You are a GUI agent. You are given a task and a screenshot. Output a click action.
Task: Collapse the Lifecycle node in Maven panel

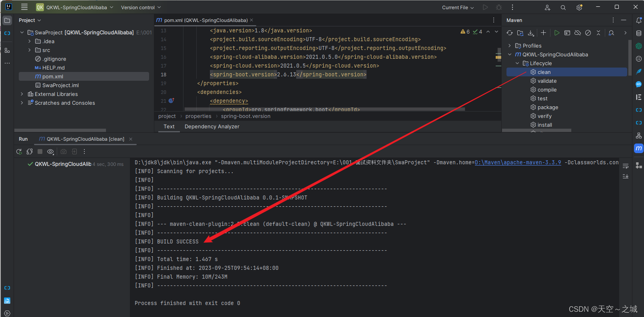(x=517, y=63)
